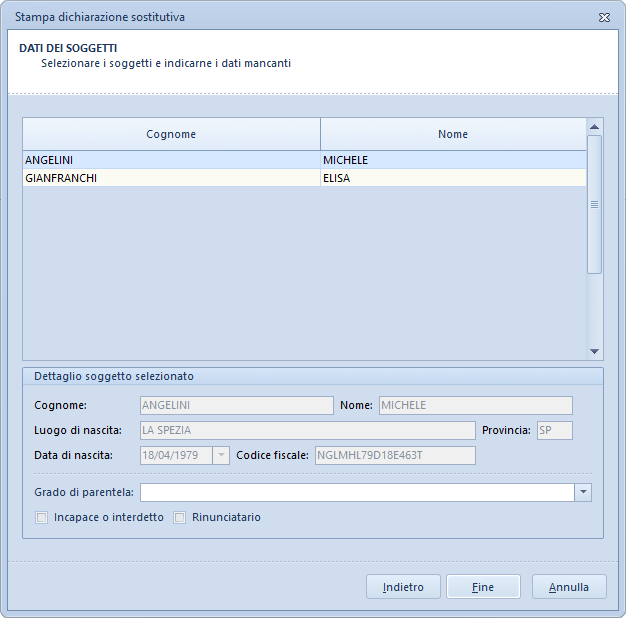Click the Codice fiscale field
The height and width of the screenshot is (618, 626).
[x=395, y=456]
